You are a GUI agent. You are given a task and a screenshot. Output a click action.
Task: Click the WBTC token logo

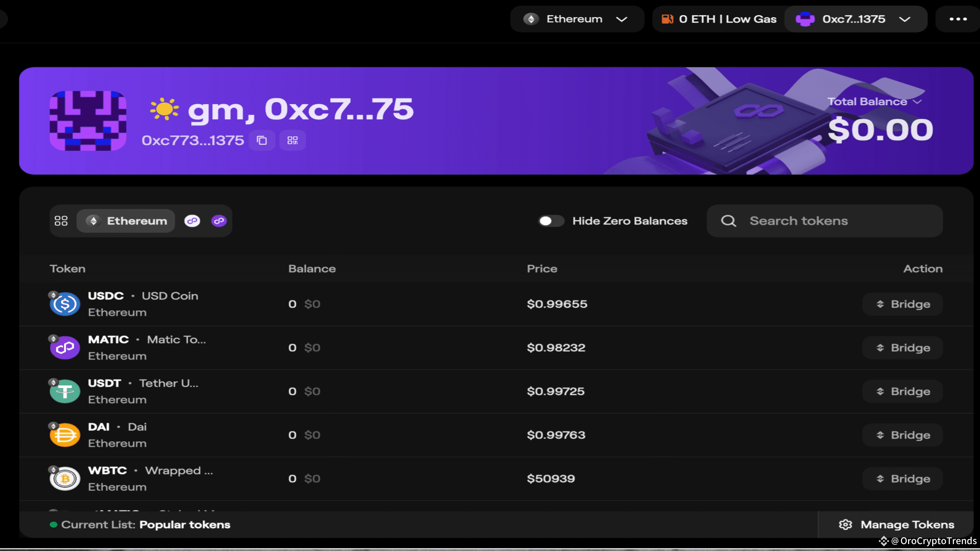point(65,479)
